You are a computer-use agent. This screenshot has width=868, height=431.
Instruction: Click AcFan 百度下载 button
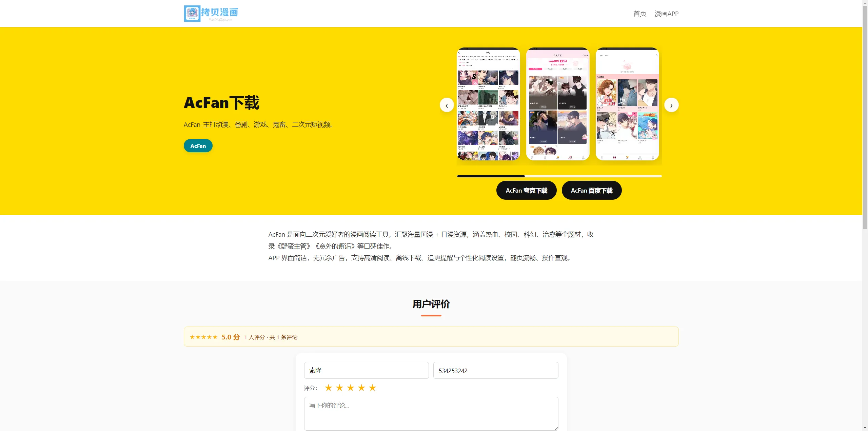pyautogui.click(x=592, y=190)
